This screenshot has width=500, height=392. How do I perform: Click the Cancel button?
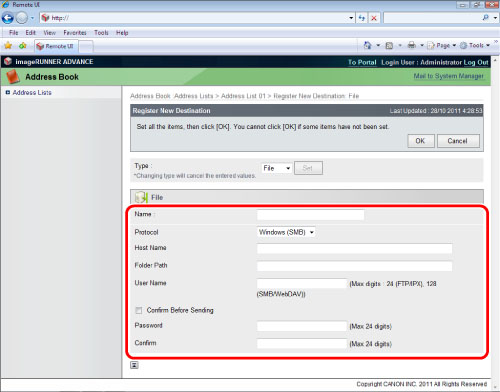coord(458,141)
